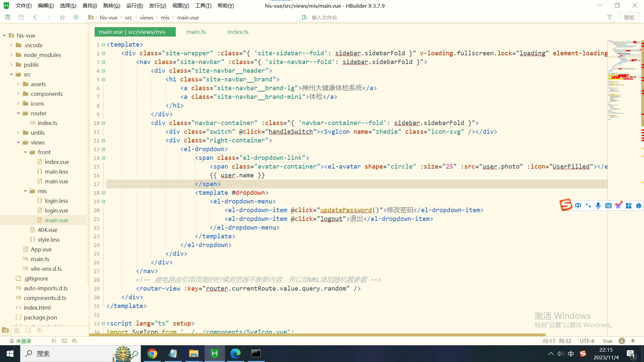
Task: Click the new file toolbar icon
Action: (7, 17)
